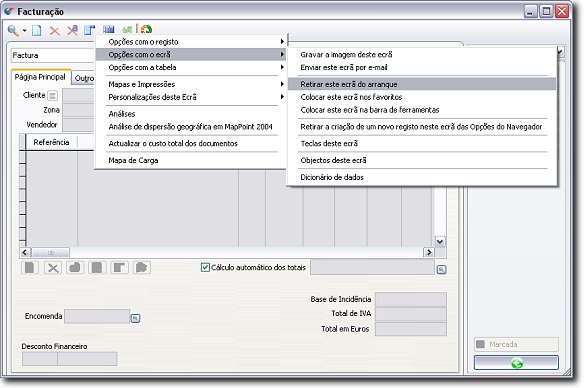Screen dimensions: 584x388
Task: Click the Vendedor input field
Action: pyautogui.click(x=79, y=125)
